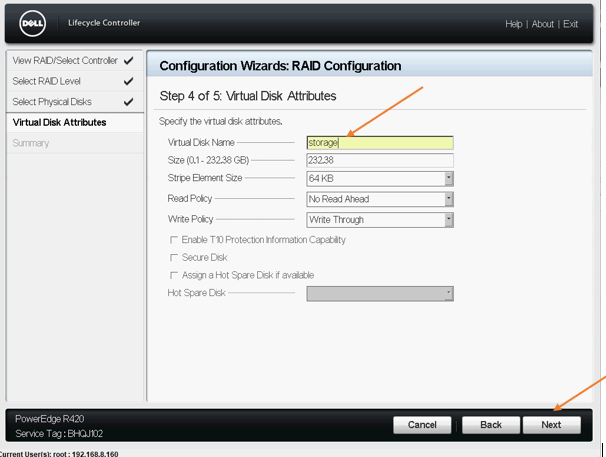Open the Hot Spare Disk dropdown

[380, 293]
